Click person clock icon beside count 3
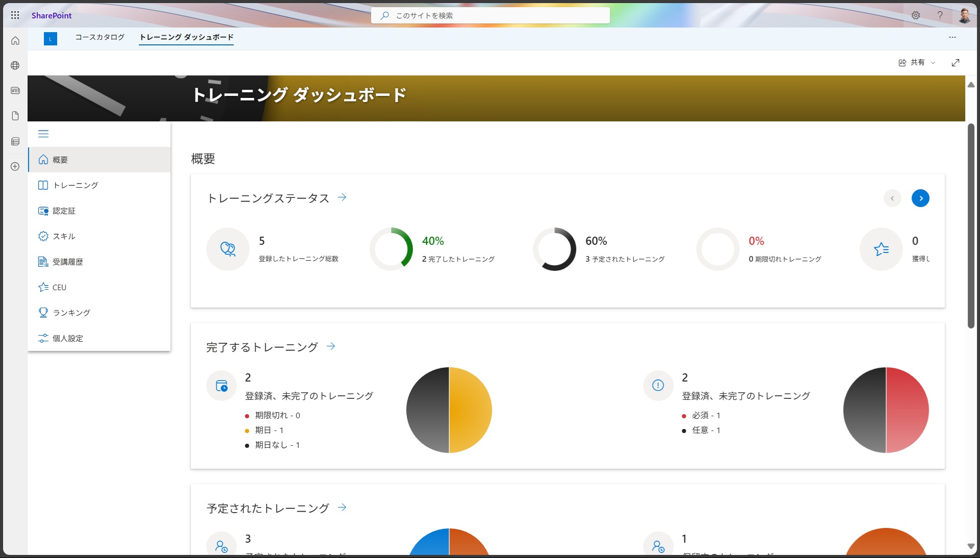 pyautogui.click(x=222, y=547)
